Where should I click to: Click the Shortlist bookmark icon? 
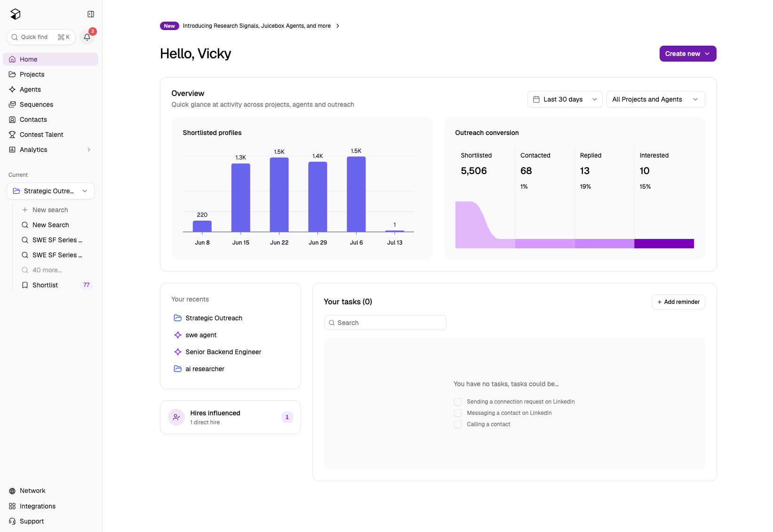click(x=25, y=285)
